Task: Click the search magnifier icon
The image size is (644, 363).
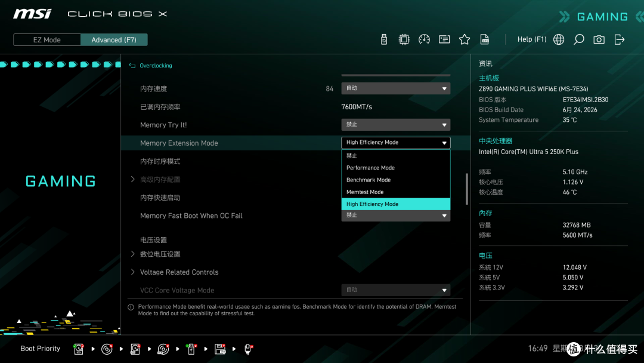Action: [578, 39]
